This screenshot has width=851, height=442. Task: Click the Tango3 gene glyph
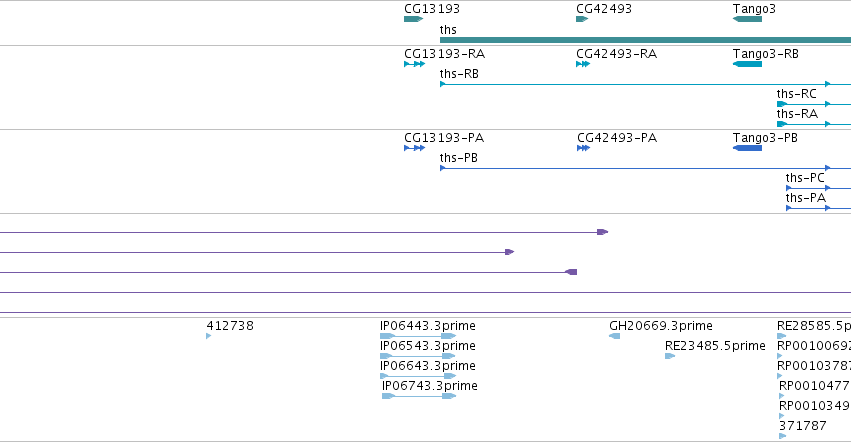(x=747, y=19)
